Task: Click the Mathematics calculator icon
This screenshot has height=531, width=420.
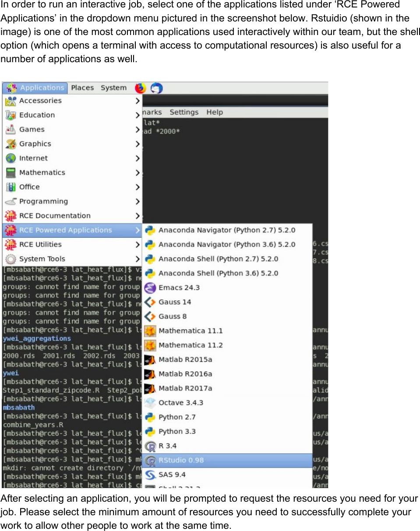Action: (11, 173)
